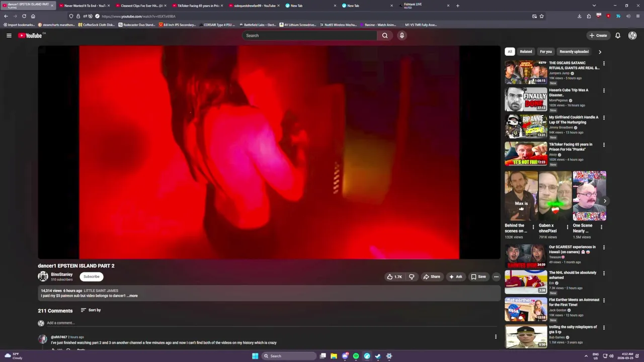The image size is (644, 362).
Task: Click the Create button
Action: [598, 35]
